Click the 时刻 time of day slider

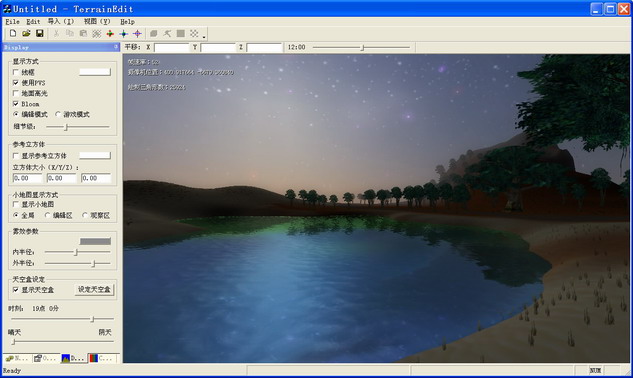(62, 319)
